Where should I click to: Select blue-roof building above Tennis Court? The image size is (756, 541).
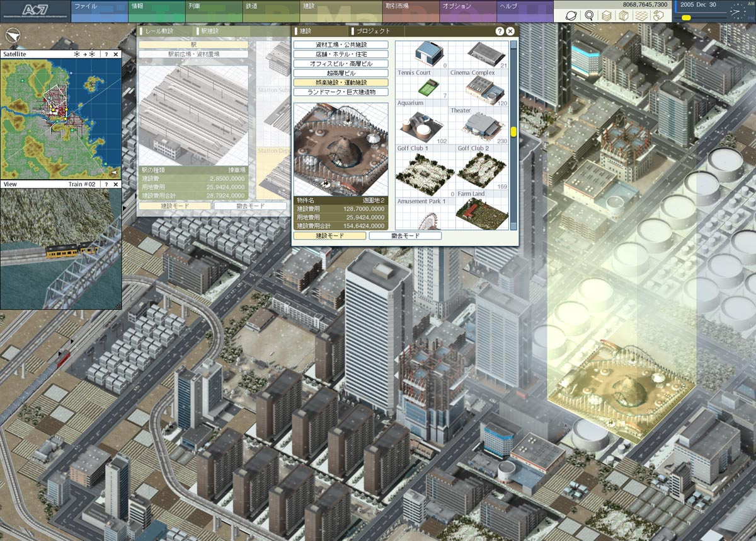(428, 53)
